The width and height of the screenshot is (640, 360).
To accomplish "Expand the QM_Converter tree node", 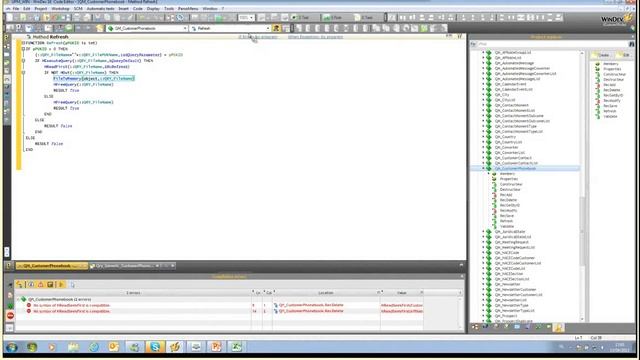I will (x=483, y=147).
